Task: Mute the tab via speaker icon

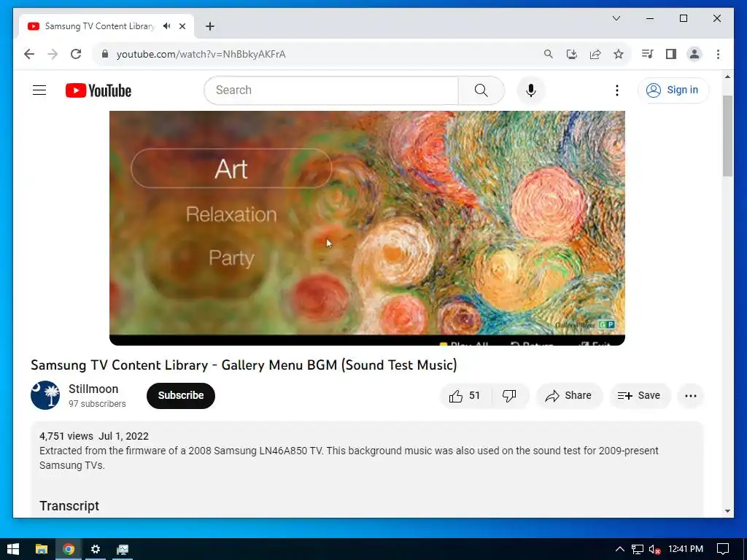Action: pyautogui.click(x=167, y=26)
